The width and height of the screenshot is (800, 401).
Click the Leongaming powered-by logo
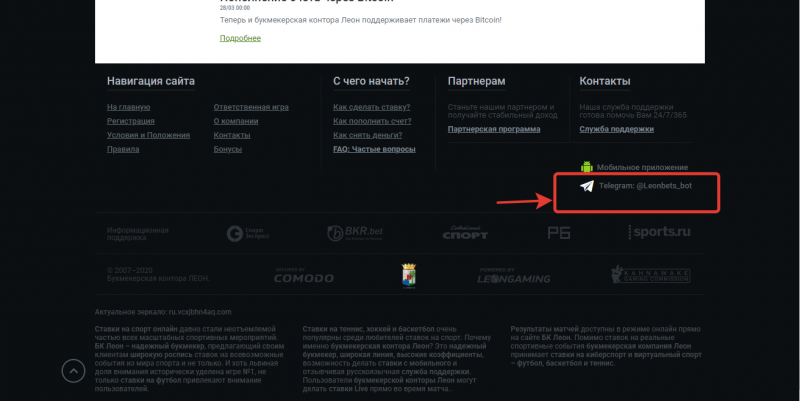point(514,275)
